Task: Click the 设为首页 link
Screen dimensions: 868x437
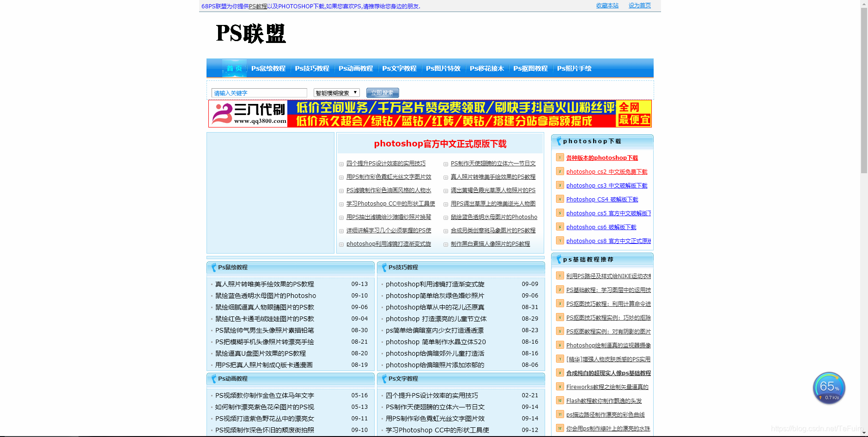Action: [640, 6]
